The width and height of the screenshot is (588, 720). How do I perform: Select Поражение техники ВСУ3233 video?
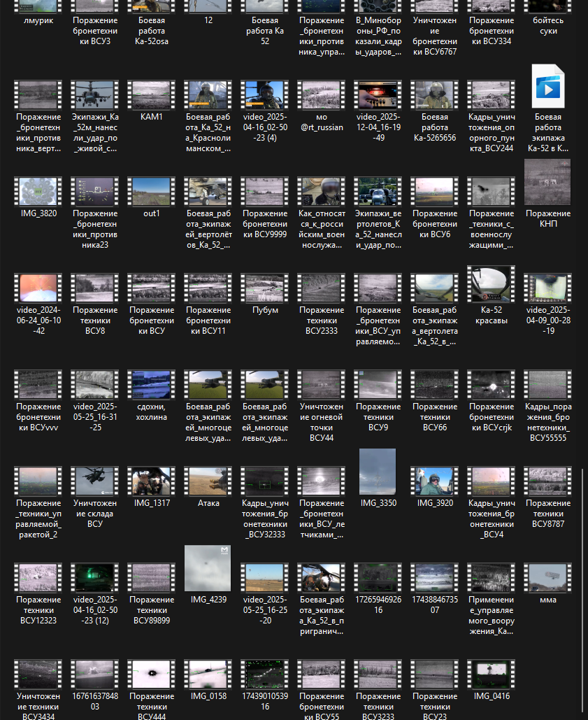click(x=378, y=689)
